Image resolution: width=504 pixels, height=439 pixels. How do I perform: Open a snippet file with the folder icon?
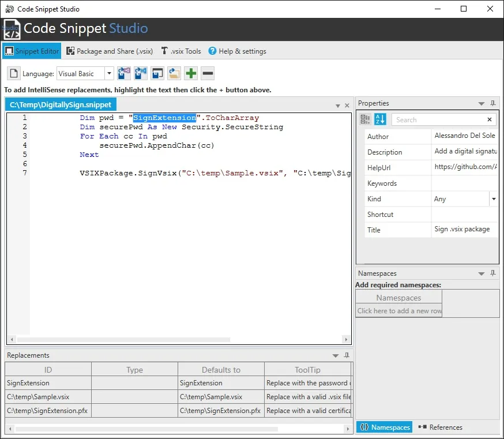point(174,74)
